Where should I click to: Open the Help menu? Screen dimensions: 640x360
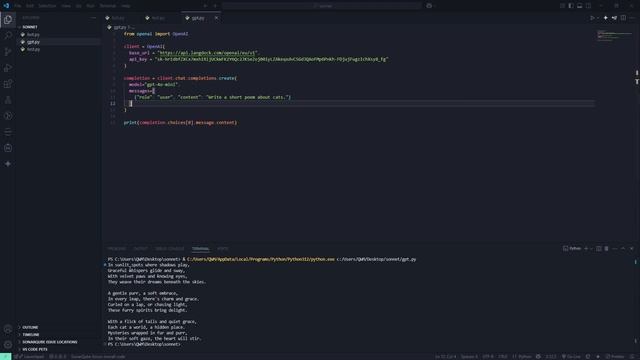(126, 6)
